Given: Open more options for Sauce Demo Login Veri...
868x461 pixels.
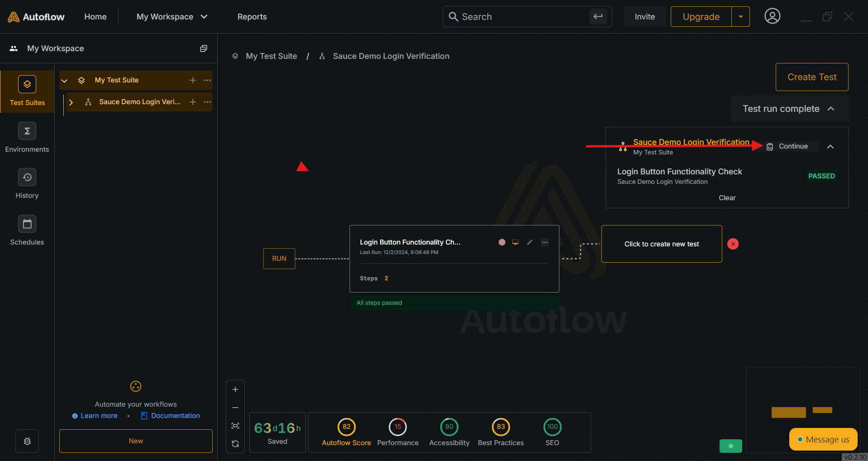Looking at the screenshot, I should 207,102.
